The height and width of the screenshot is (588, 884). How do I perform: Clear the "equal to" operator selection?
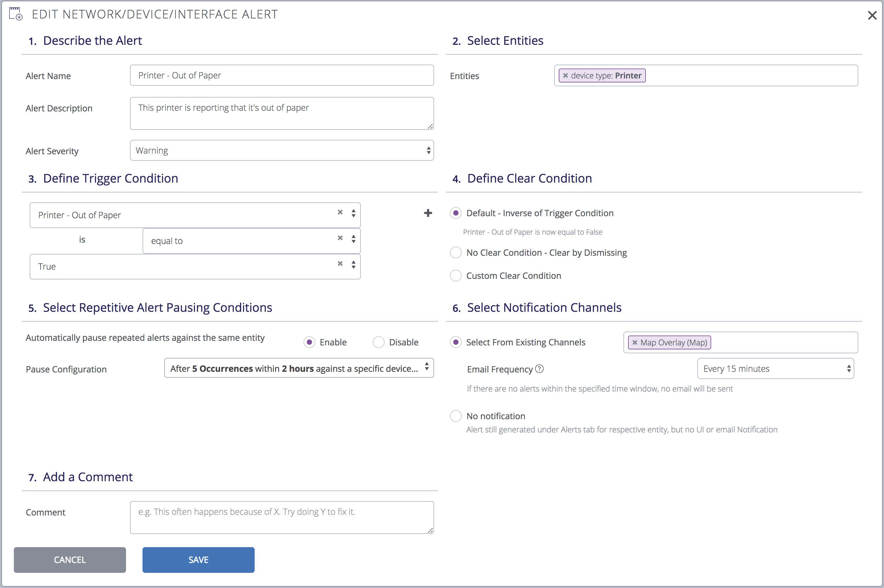click(x=340, y=238)
